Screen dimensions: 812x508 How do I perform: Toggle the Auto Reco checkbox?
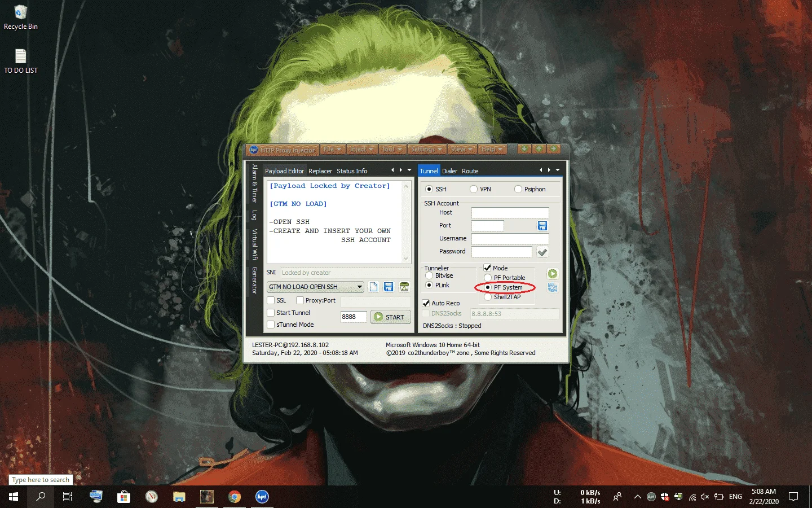click(x=426, y=303)
